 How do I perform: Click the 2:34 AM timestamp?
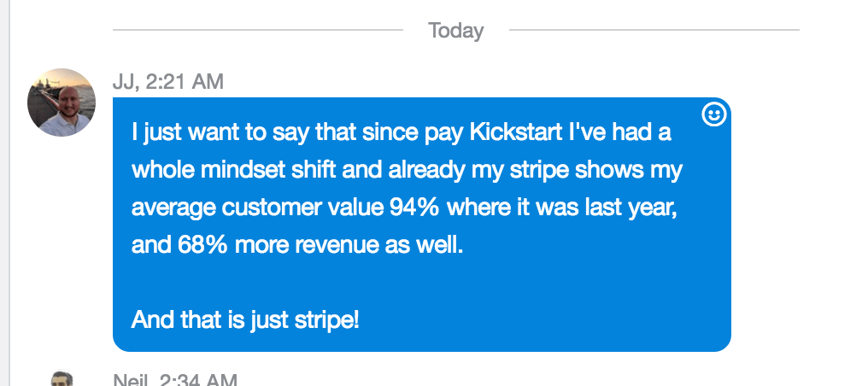(197, 380)
